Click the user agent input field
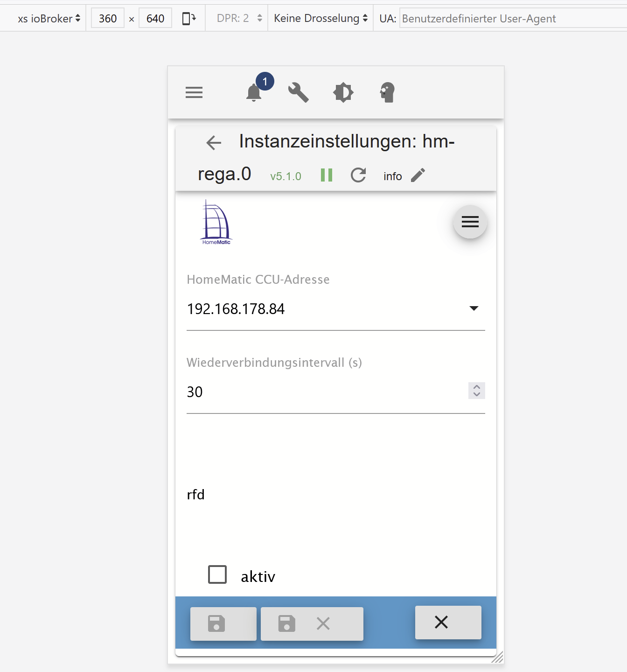 point(513,18)
